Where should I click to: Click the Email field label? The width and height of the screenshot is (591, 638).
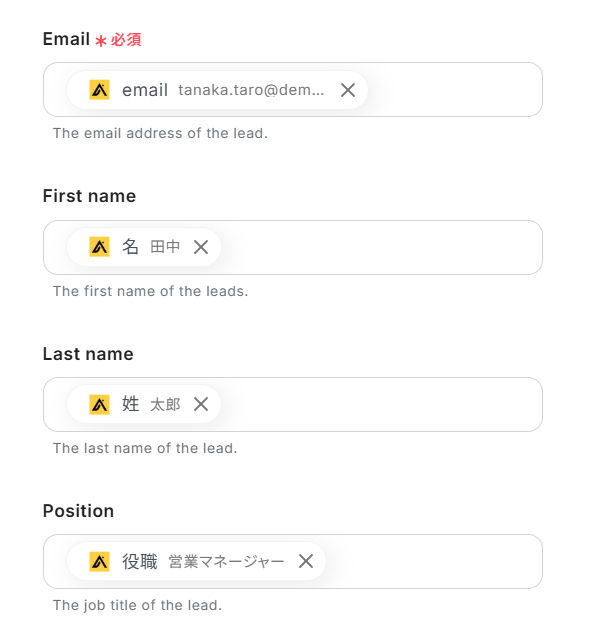tap(66, 39)
